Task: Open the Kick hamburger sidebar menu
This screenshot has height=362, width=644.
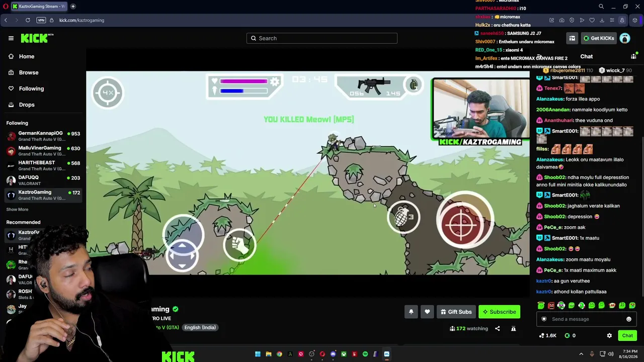Action: pyautogui.click(x=11, y=38)
